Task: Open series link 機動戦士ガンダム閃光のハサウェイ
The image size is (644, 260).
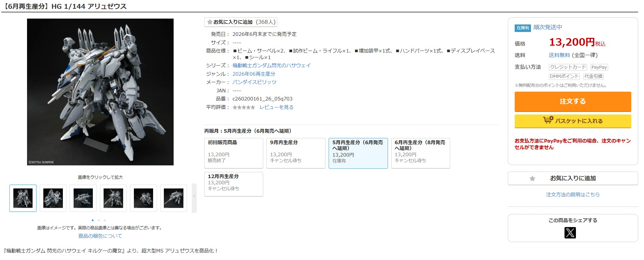Action: pyautogui.click(x=272, y=65)
